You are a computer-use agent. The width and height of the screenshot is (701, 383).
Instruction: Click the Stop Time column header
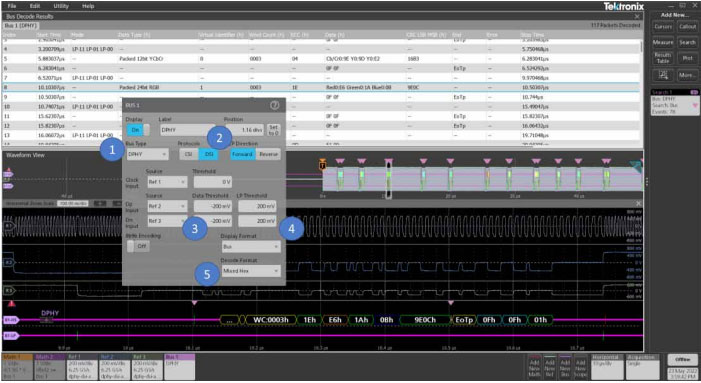532,35
